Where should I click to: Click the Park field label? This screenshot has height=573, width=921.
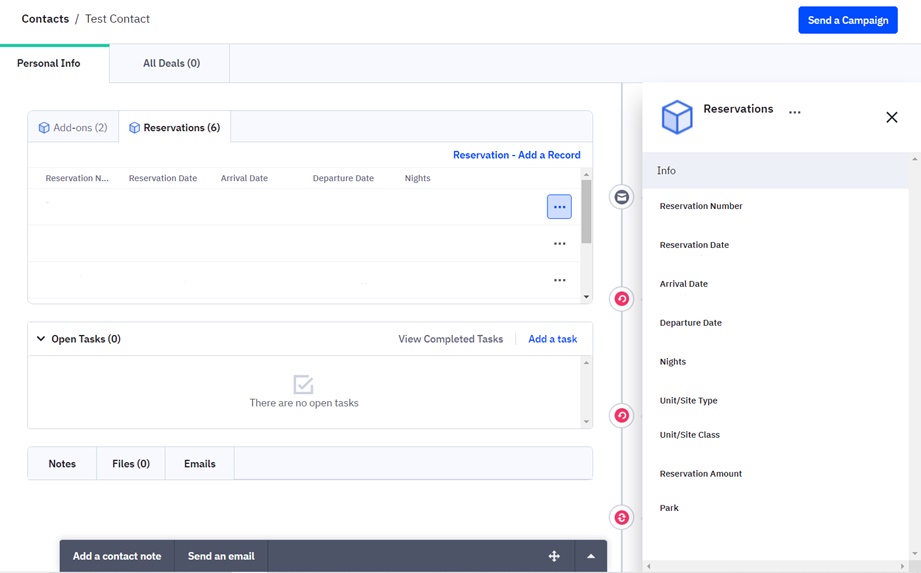tap(669, 508)
